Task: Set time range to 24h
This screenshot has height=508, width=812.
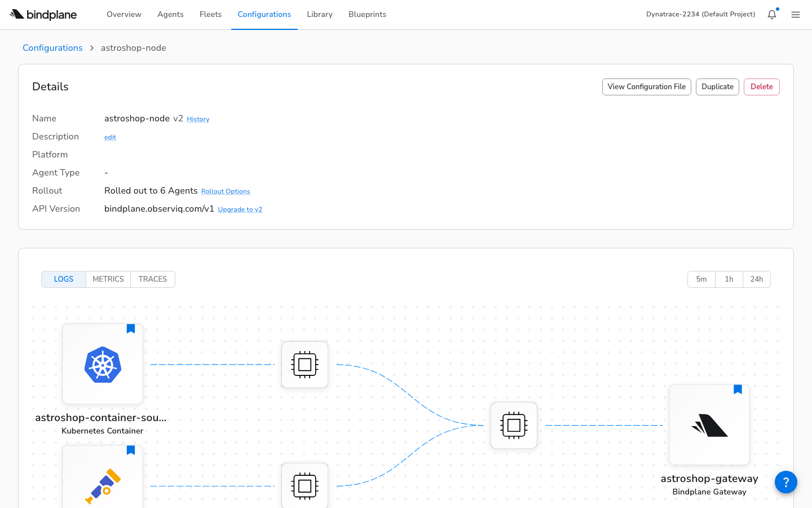Action: point(756,279)
